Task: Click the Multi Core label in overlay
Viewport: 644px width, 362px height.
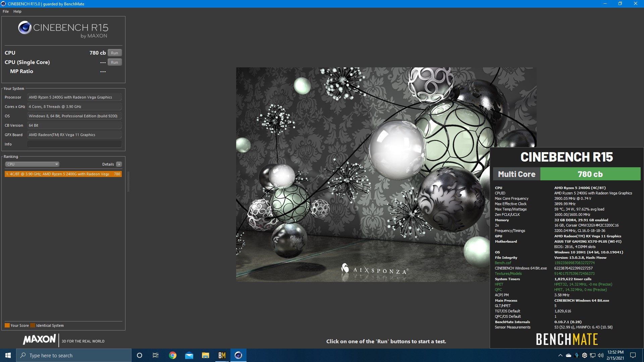Action: pos(517,174)
